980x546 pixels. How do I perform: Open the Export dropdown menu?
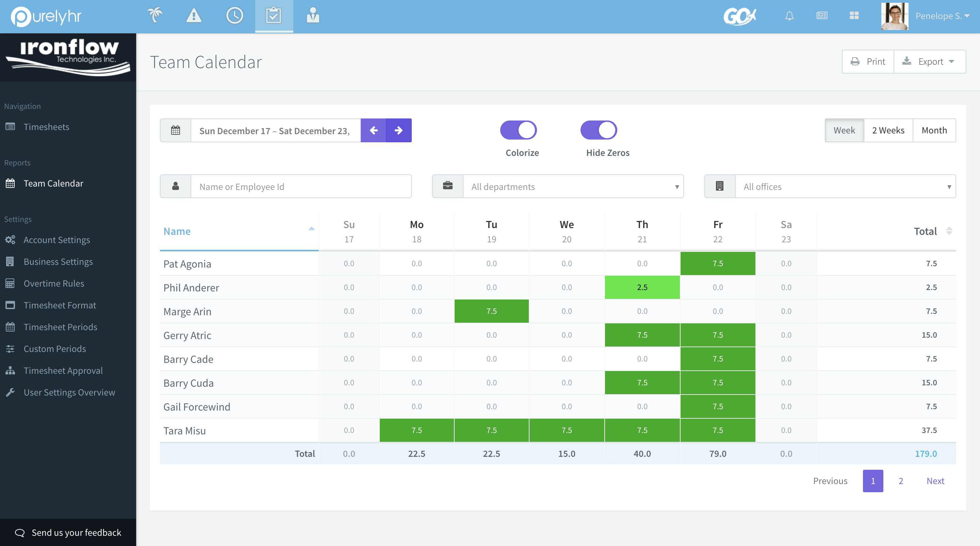point(929,62)
